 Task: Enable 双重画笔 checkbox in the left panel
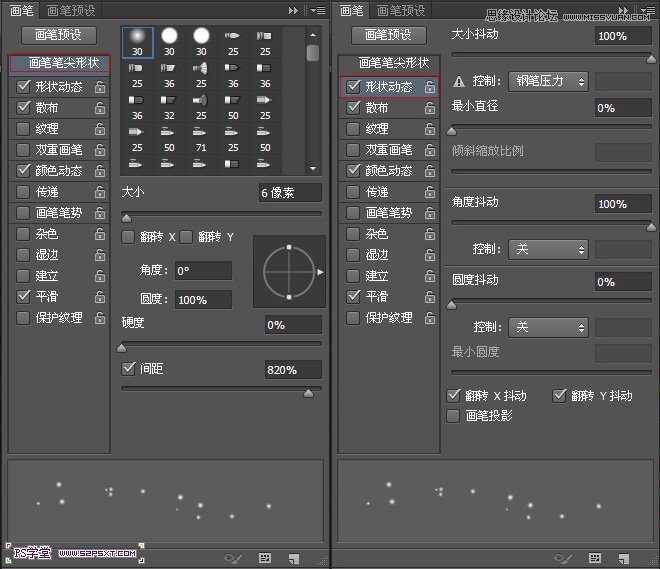click(23, 150)
